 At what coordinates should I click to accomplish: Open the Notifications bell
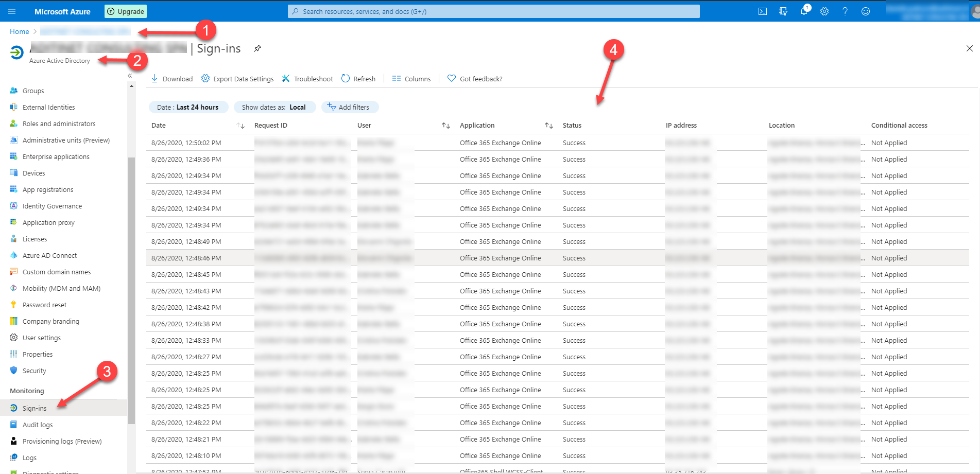(x=804, y=11)
